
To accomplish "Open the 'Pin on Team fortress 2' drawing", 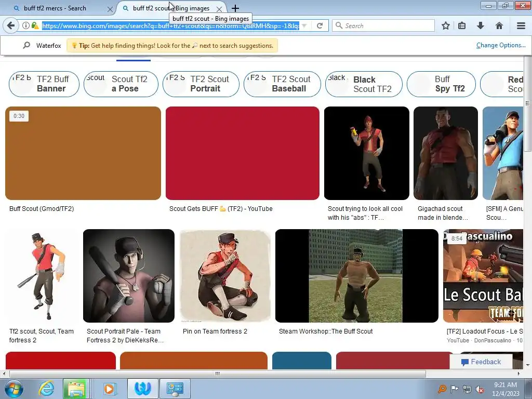I will [x=225, y=275].
